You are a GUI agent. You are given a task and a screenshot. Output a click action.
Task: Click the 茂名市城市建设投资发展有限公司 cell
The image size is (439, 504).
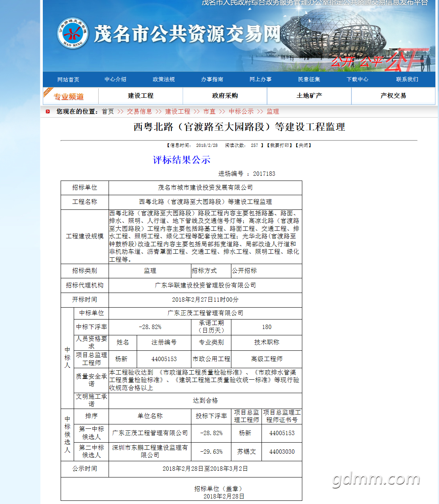click(205, 188)
